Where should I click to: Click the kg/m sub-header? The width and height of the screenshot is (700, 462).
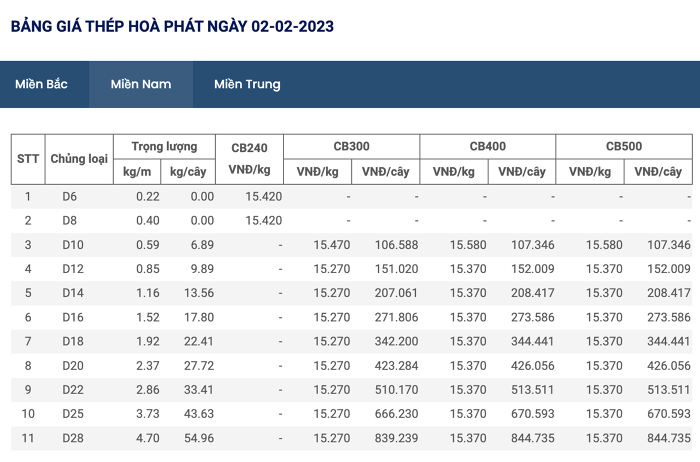click(x=137, y=172)
